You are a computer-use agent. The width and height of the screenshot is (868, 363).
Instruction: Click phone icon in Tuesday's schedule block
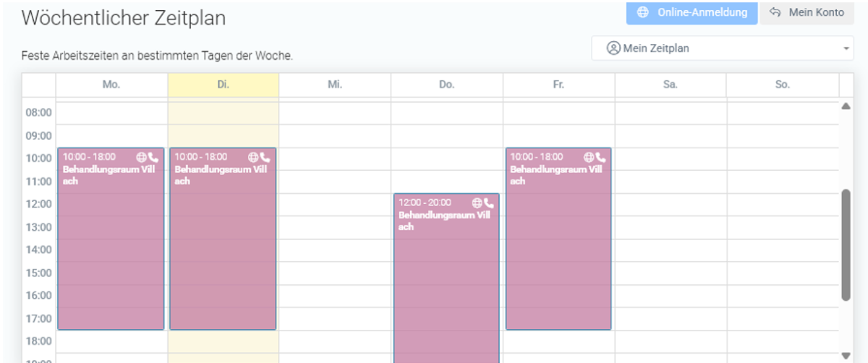click(x=265, y=157)
